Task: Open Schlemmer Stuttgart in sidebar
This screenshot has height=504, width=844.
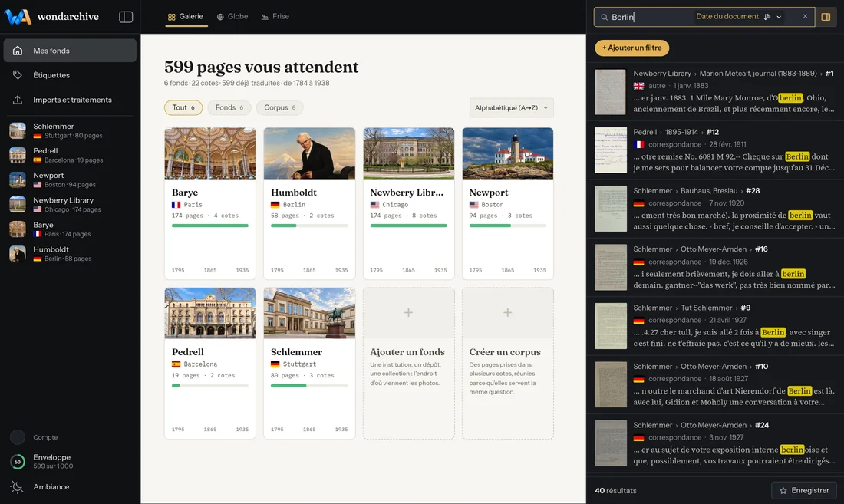Action: pyautogui.click(x=70, y=130)
